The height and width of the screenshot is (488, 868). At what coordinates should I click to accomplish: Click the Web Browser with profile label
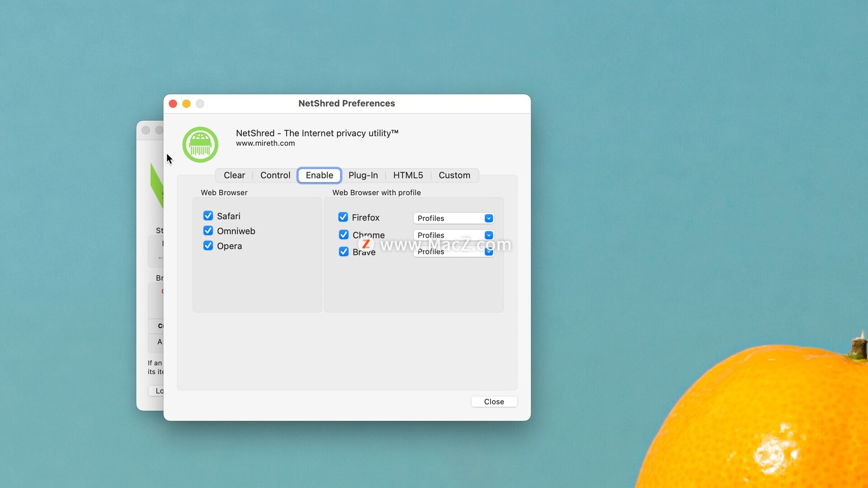377,192
